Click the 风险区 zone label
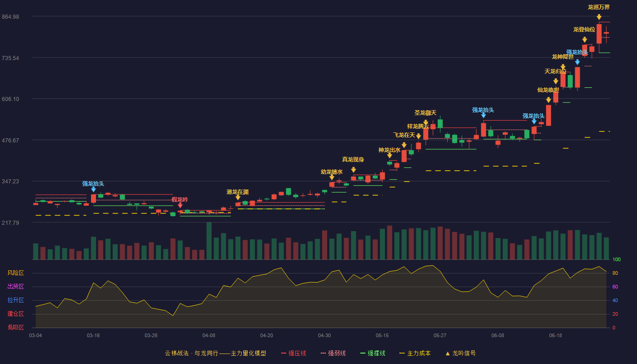The width and height of the screenshot is (637, 364). pyautogui.click(x=16, y=273)
